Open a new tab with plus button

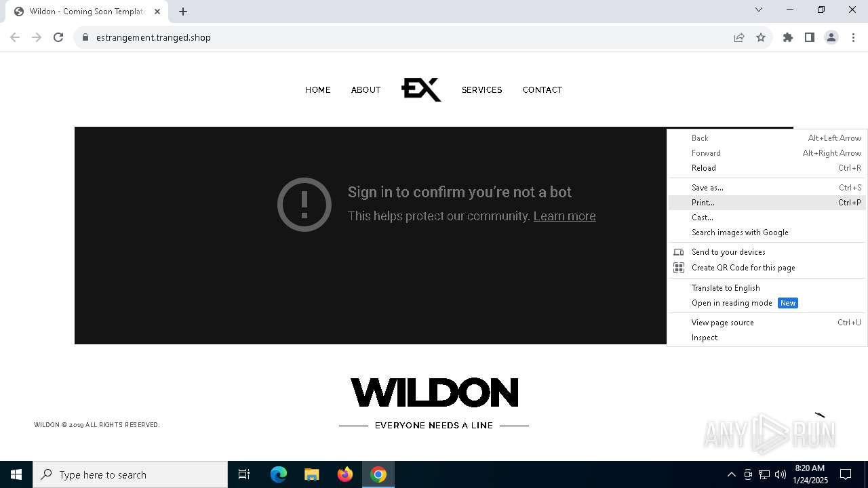tap(183, 12)
